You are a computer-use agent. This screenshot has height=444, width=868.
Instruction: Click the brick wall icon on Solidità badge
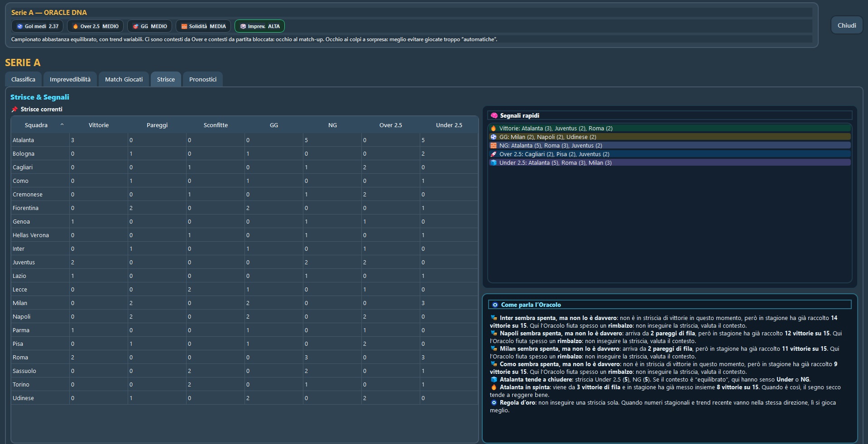184,26
